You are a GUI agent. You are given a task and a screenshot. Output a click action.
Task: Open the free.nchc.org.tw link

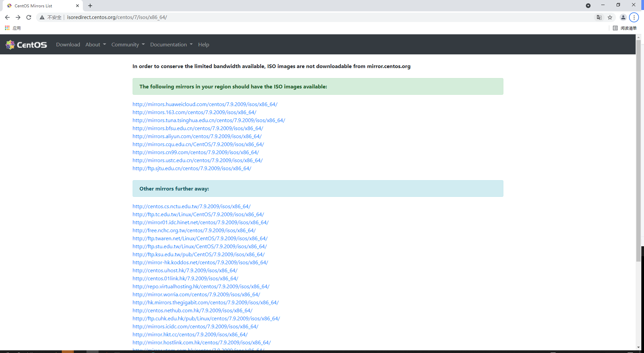194,231
